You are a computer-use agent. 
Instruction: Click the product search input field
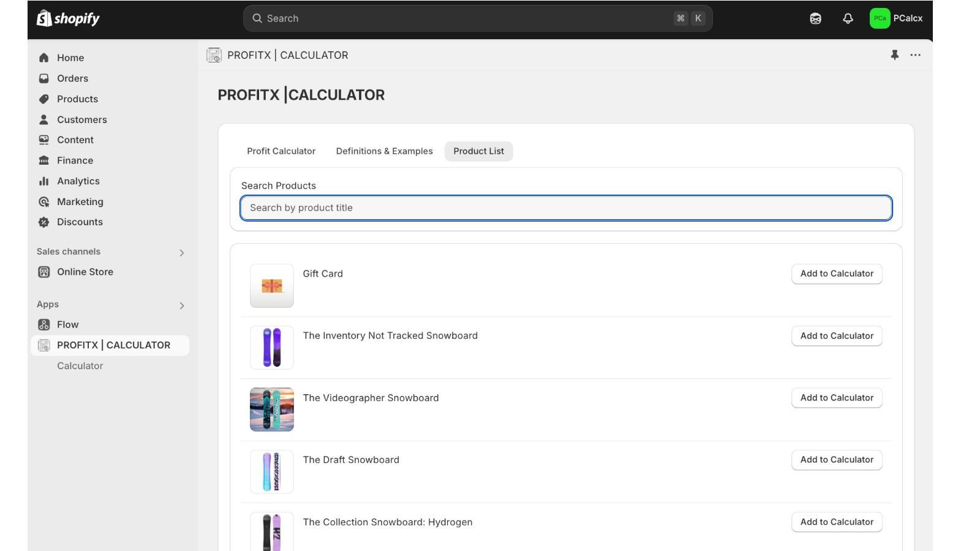click(565, 208)
